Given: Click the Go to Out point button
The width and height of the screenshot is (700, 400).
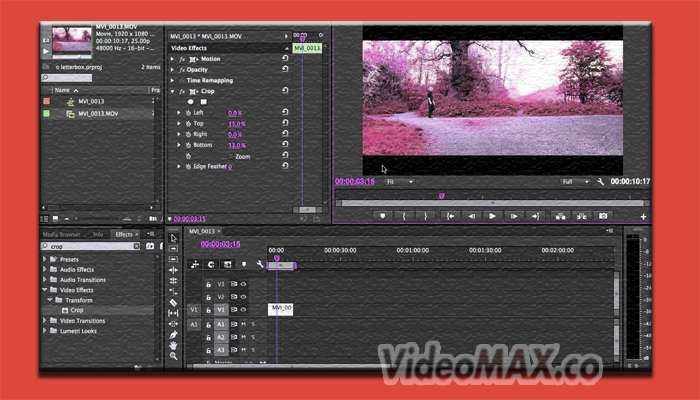Looking at the screenshot, I should pyautogui.click(x=535, y=216).
